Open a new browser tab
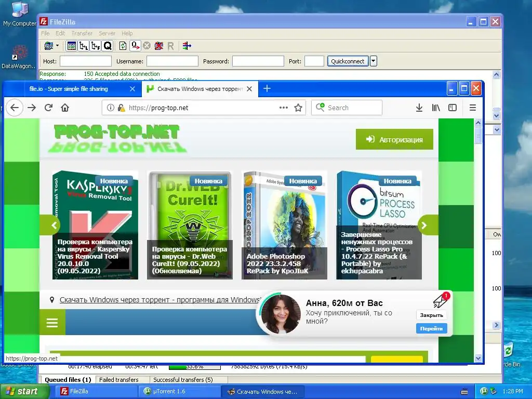The image size is (532, 399). [267, 88]
